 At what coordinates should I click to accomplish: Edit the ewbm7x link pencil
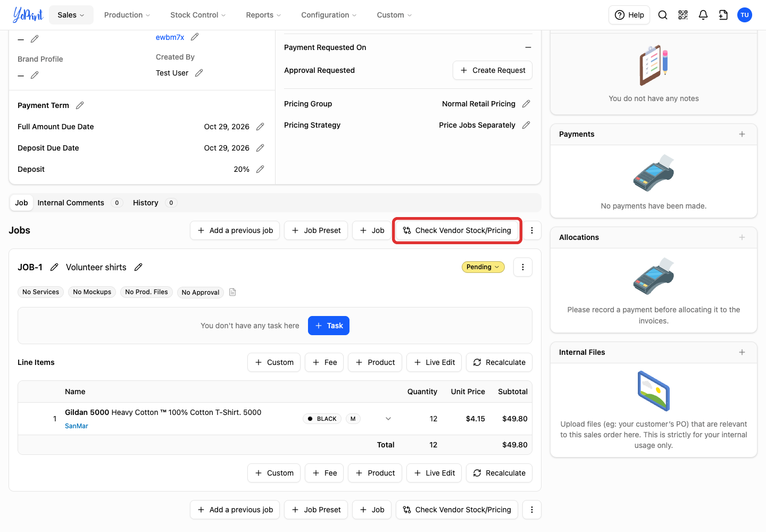(195, 37)
